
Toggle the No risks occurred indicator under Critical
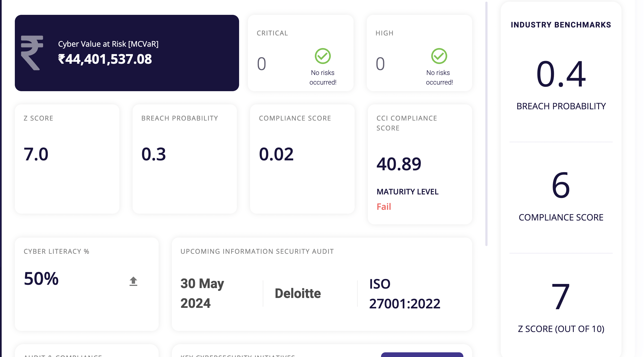click(x=323, y=77)
